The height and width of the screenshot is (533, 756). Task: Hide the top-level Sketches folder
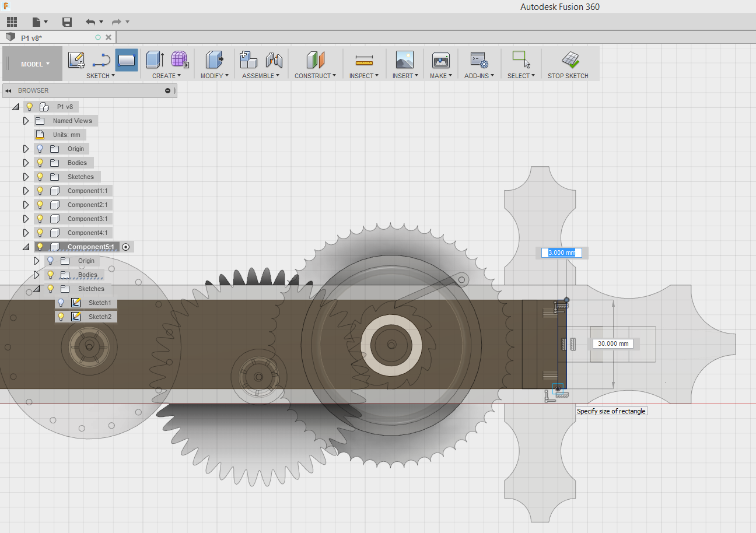pyautogui.click(x=40, y=177)
